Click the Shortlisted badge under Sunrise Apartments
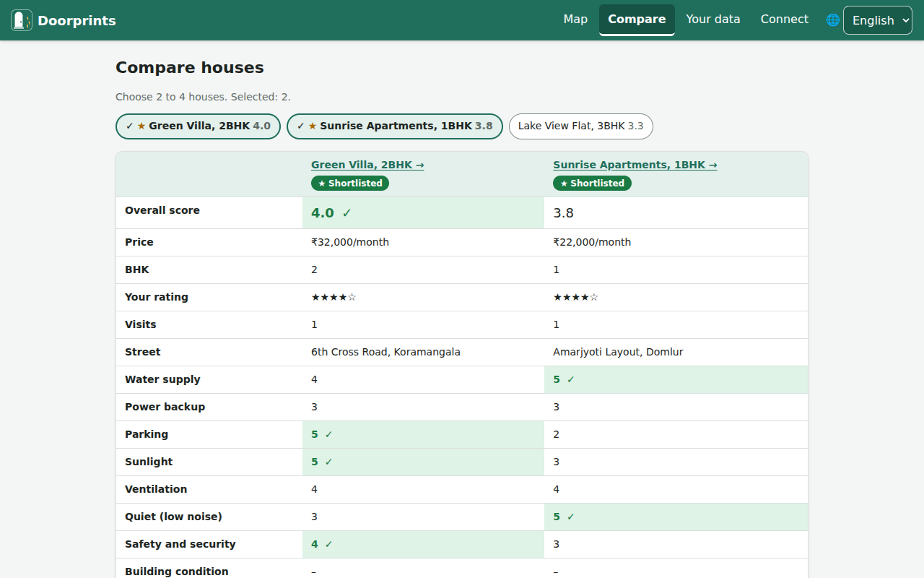This screenshot has height=578, width=924. pos(592,184)
